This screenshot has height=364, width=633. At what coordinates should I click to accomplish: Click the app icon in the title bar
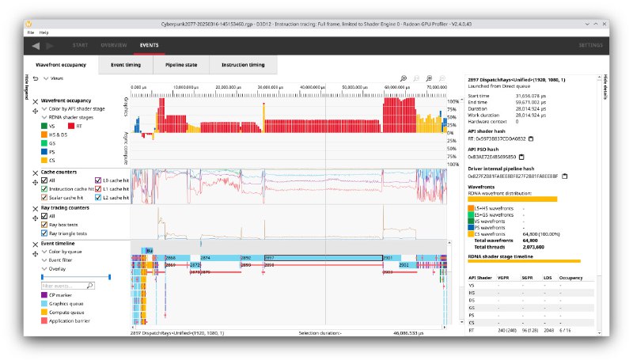click(x=29, y=24)
